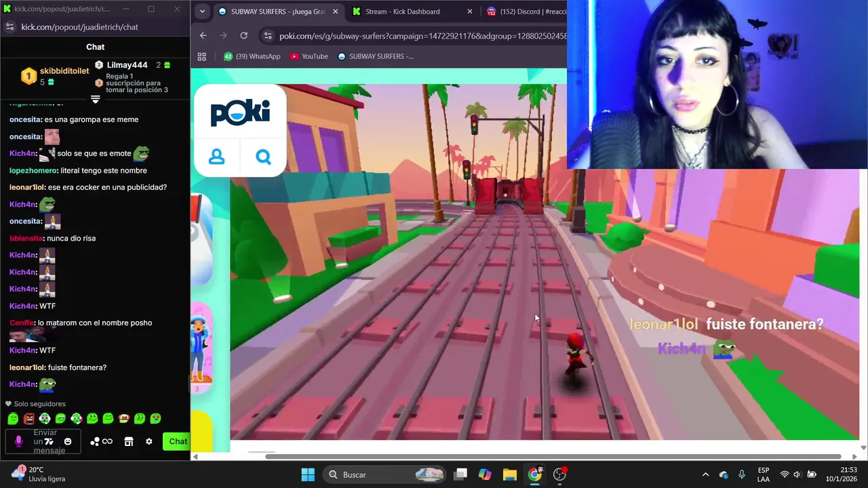Click the green Chat send button
Image resolution: width=868 pixels, height=488 pixels.
coord(177,441)
